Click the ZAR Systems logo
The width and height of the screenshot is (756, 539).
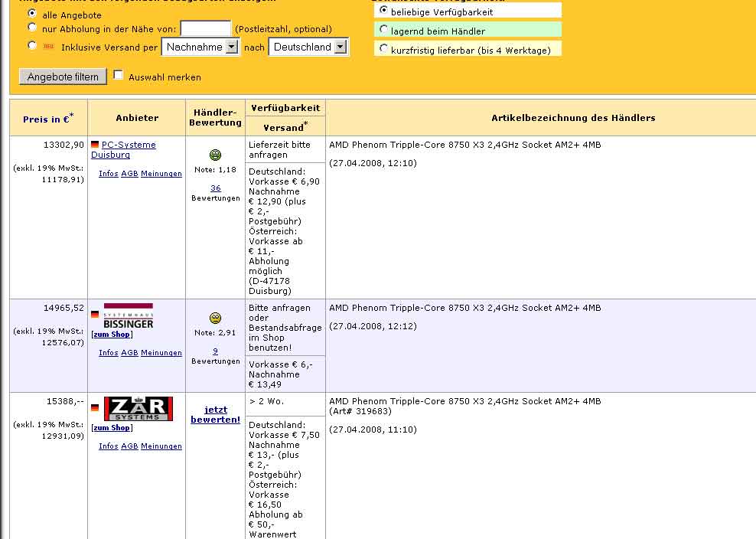pos(138,409)
